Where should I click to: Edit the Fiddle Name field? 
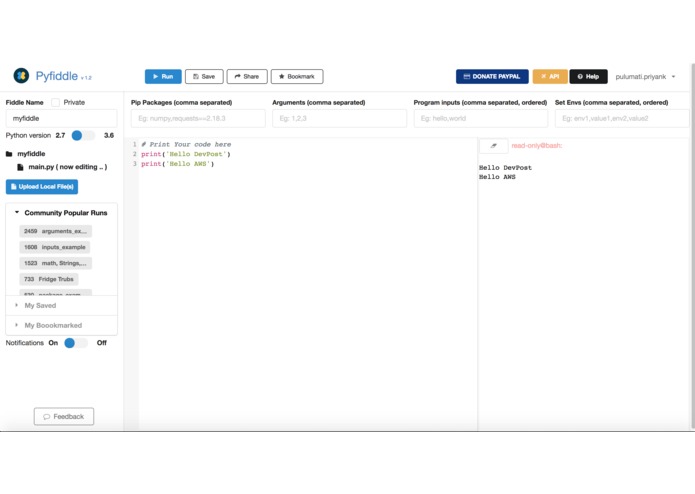(61, 118)
